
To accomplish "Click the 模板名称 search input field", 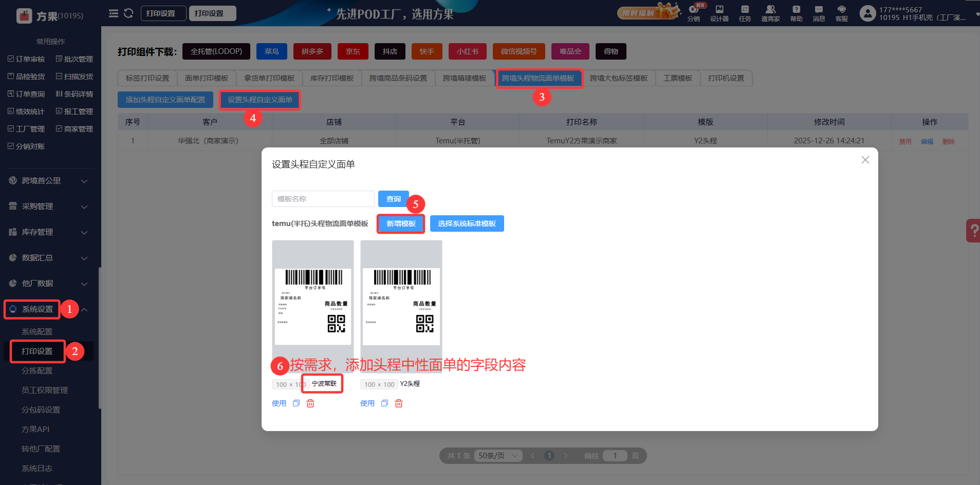I will click(x=323, y=199).
